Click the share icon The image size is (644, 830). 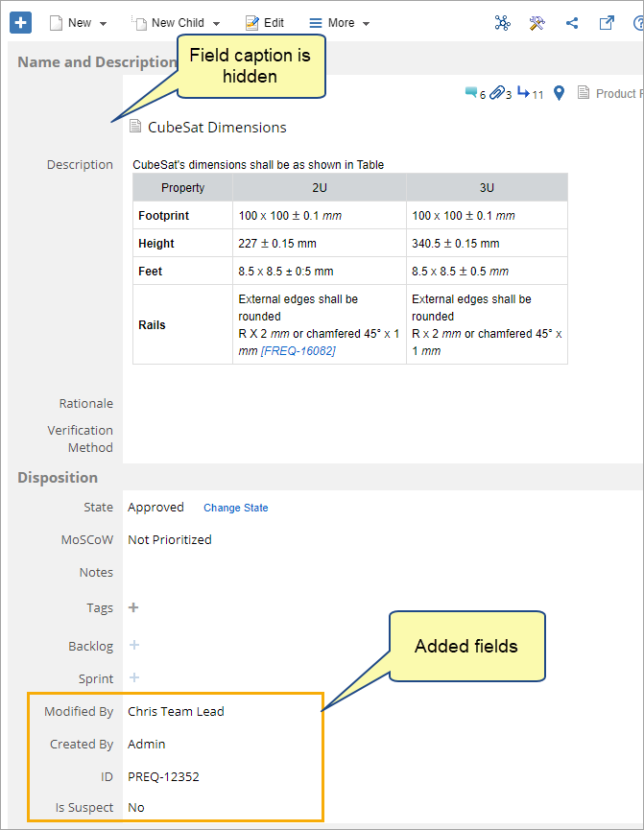572,23
